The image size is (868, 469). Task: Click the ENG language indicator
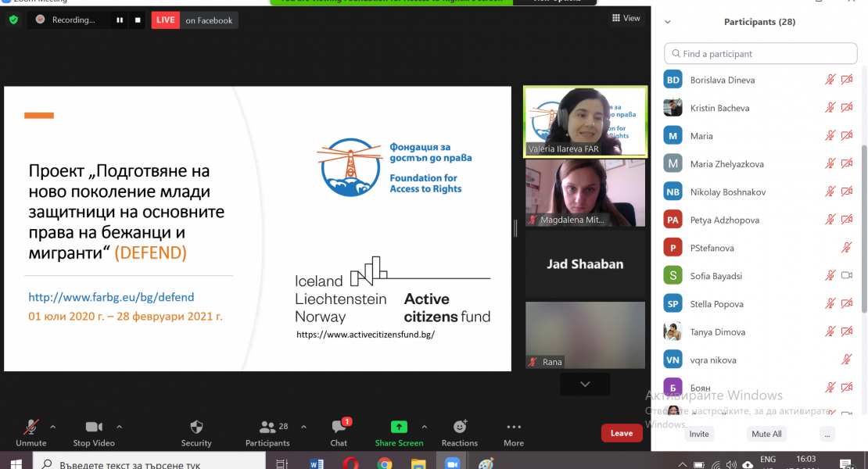point(768,460)
